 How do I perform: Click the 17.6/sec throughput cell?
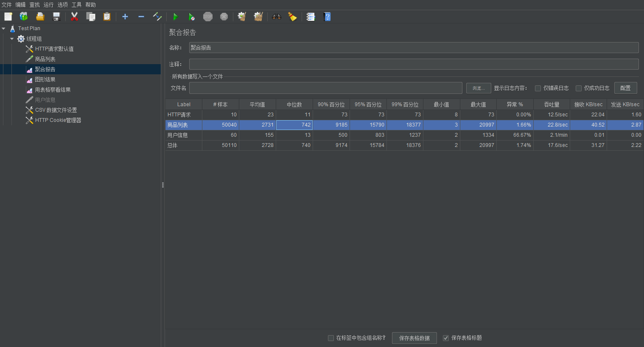552,145
